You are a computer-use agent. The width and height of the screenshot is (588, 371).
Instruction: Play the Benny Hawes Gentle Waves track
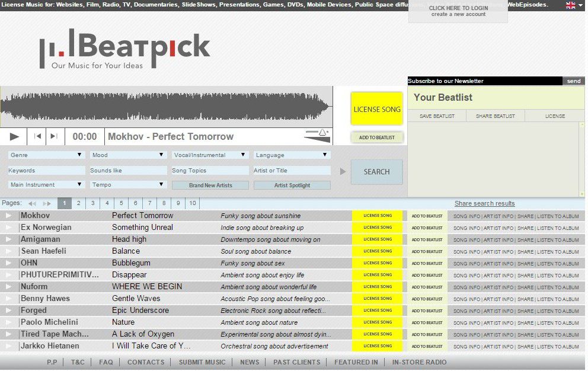pyautogui.click(x=8, y=299)
